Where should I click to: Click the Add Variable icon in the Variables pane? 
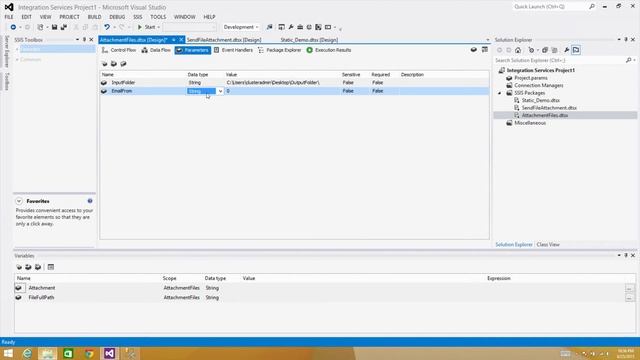(19, 267)
